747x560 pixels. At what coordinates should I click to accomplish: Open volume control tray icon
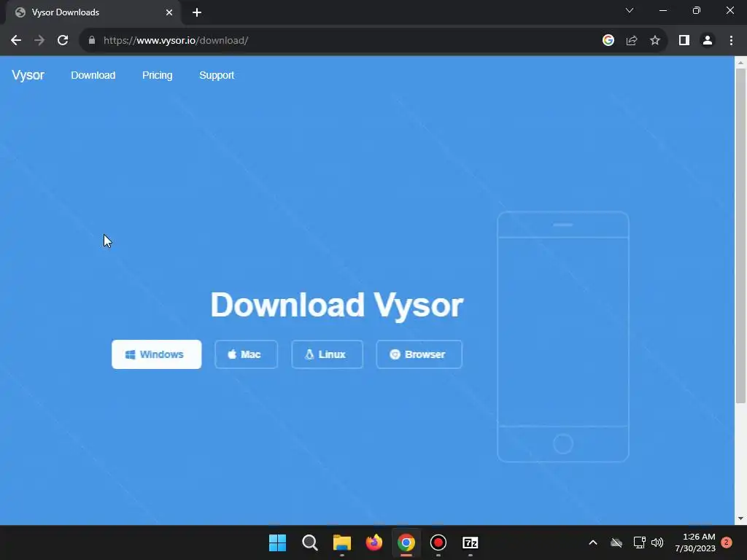click(x=657, y=542)
